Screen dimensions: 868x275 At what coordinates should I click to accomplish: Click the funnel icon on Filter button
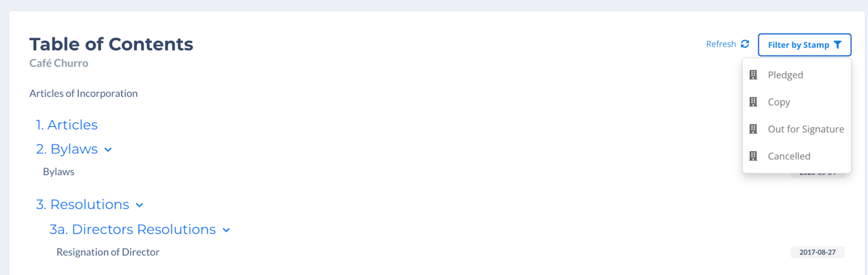pos(838,45)
